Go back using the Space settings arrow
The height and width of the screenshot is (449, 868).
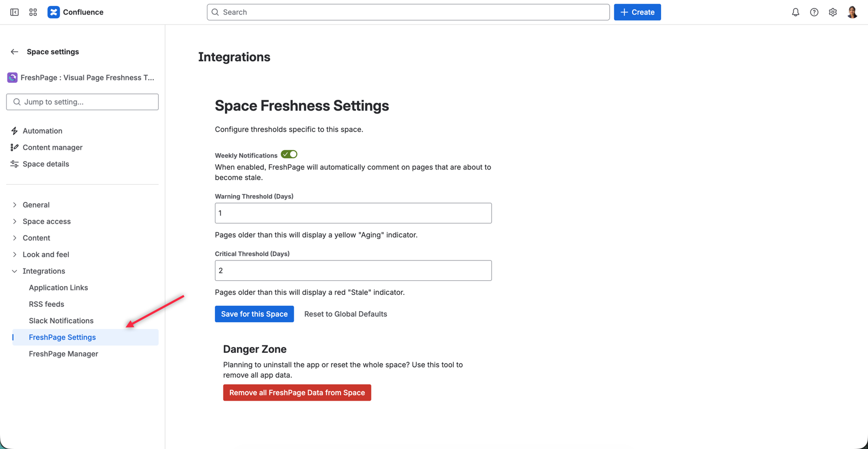click(x=14, y=51)
